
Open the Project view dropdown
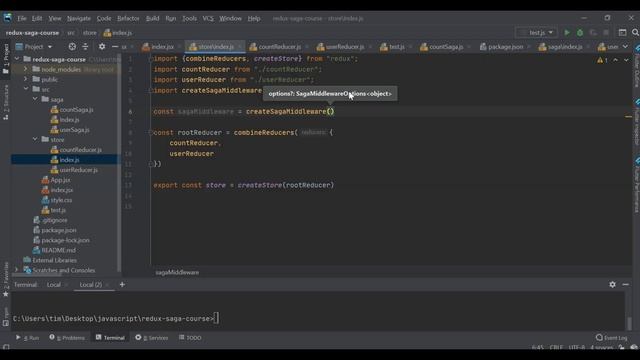click(x=34, y=47)
